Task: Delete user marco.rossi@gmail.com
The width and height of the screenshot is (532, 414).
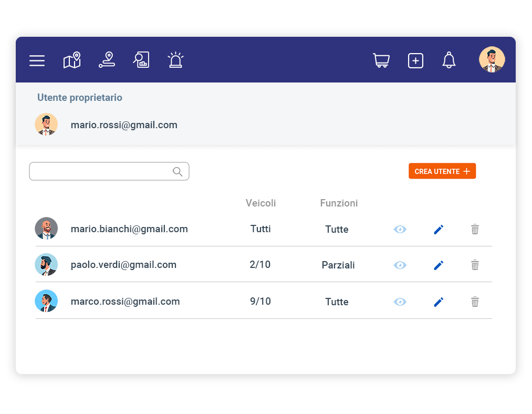Action: pos(475,302)
